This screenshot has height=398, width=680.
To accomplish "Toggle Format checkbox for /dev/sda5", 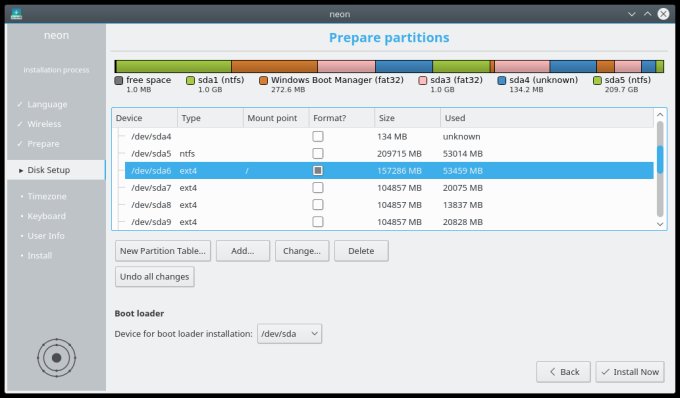I will (x=318, y=153).
